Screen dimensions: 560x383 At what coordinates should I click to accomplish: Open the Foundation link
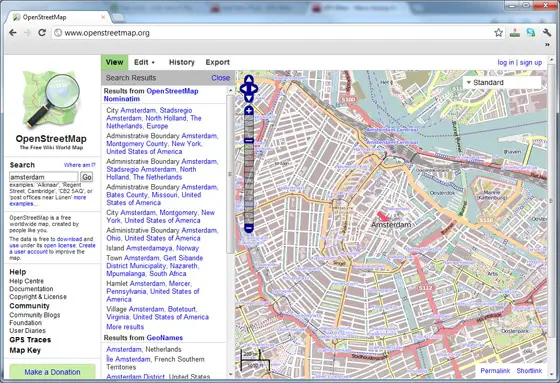coord(25,322)
